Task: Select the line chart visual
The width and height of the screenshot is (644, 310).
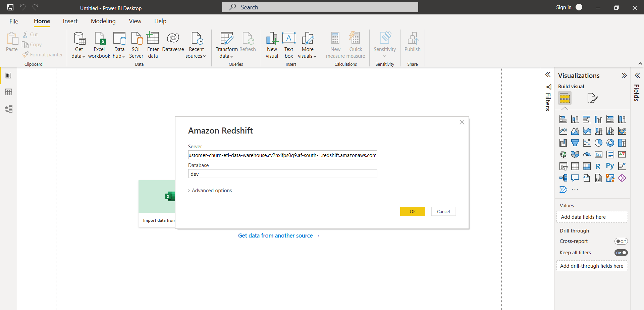Action: (x=563, y=131)
